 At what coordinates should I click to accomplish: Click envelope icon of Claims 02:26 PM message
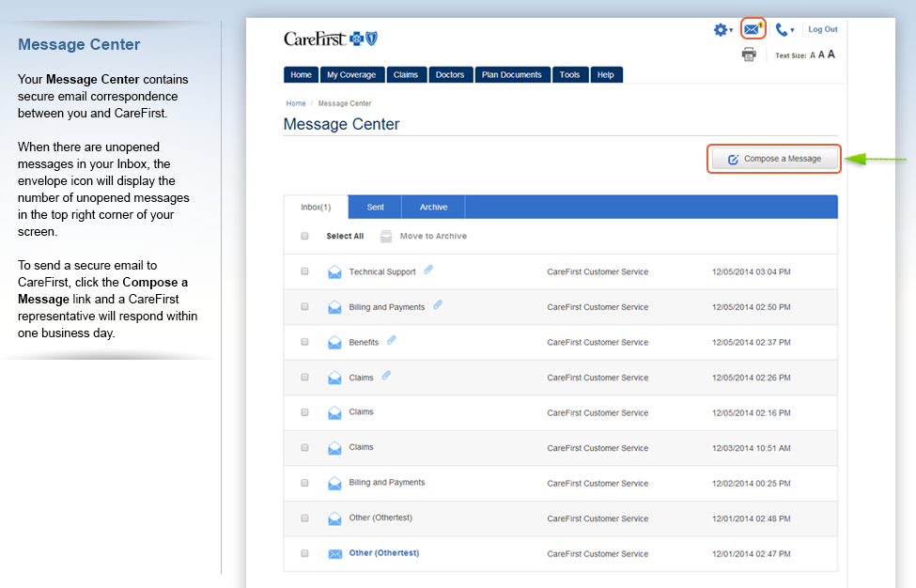coord(334,378)
